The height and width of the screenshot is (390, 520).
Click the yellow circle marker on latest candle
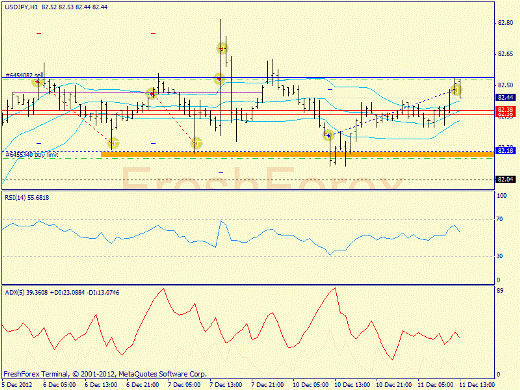pos(456,89)
